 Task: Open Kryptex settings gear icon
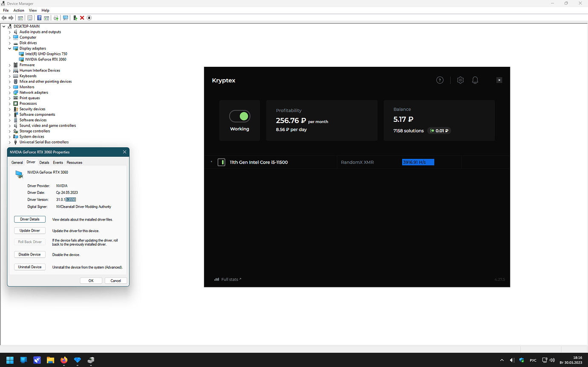tap(460, 80)
